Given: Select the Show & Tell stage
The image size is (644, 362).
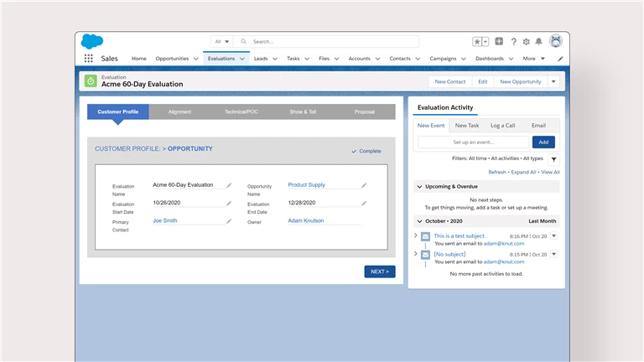Looking at the screenshot, I should [x=303, y=111].
